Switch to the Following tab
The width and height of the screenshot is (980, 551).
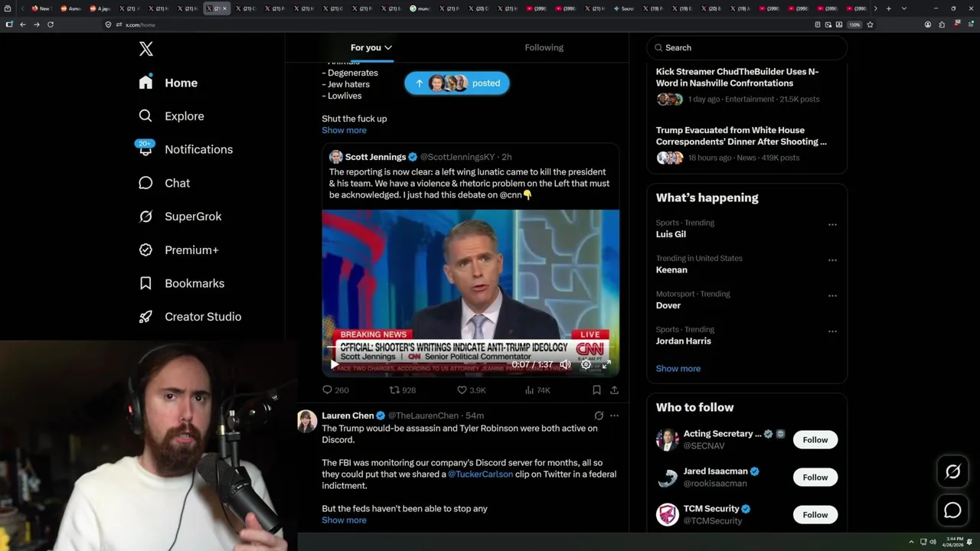point(544,47)
